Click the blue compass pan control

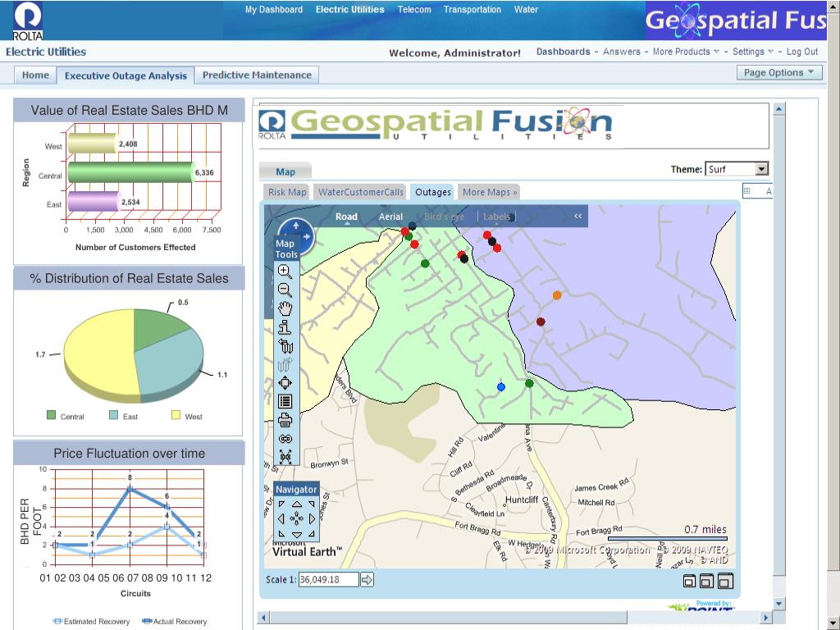[x=296, y=235]
